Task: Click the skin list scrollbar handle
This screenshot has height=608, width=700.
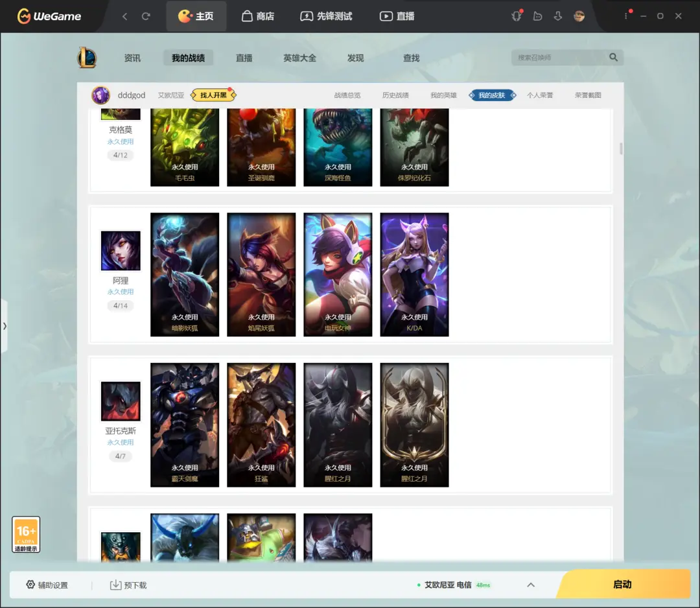Action: coord(621,148)
